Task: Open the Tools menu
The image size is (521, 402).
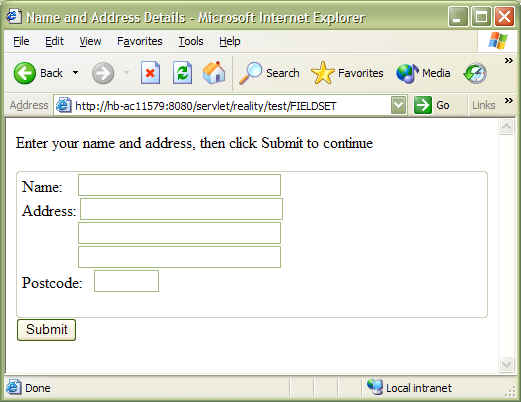Action: click(191, 41)
